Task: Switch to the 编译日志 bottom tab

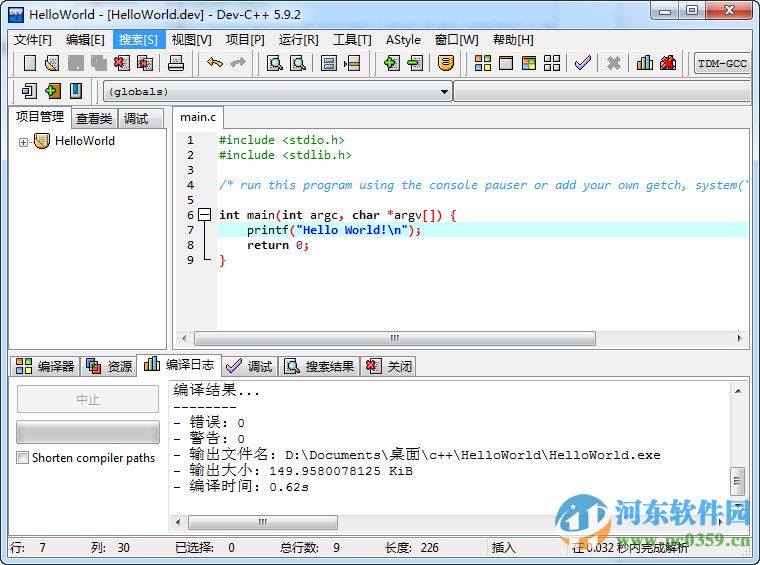Action: coord(179,364)
